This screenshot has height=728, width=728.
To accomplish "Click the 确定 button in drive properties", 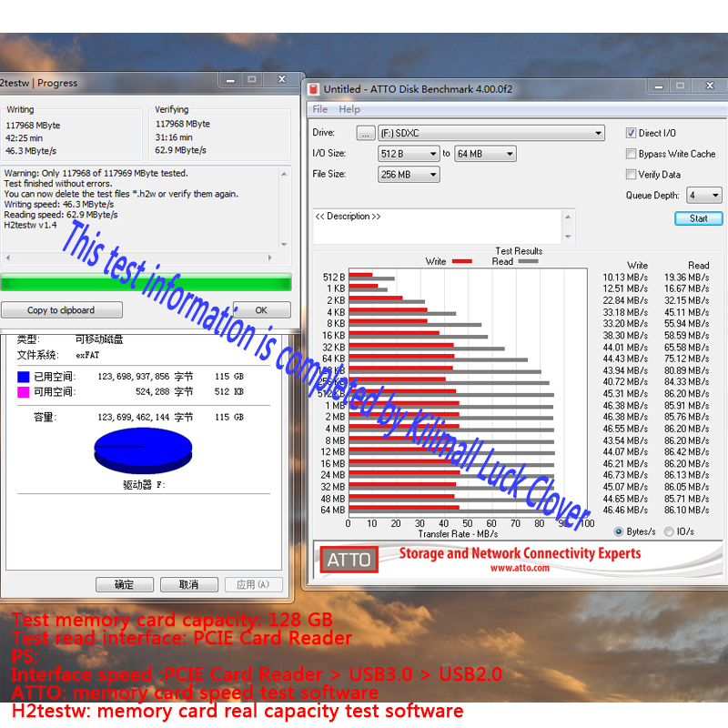I will pyautogui.click(x=125, y=584).
